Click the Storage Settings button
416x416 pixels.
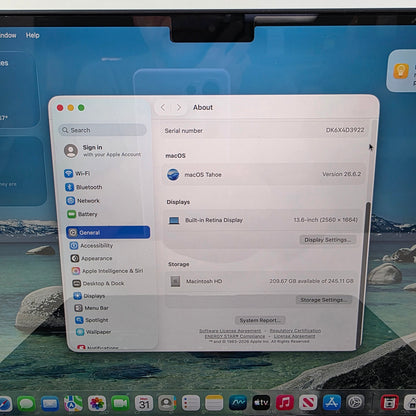click(x=324, y=300)
